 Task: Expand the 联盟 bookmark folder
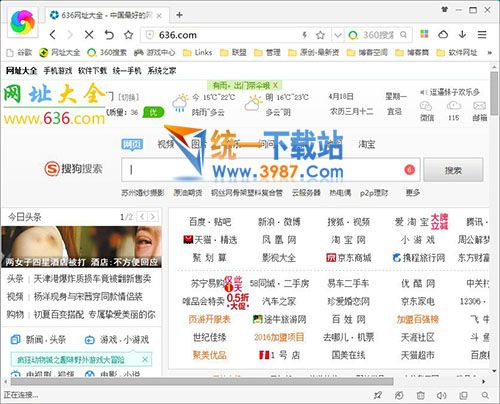233,52
